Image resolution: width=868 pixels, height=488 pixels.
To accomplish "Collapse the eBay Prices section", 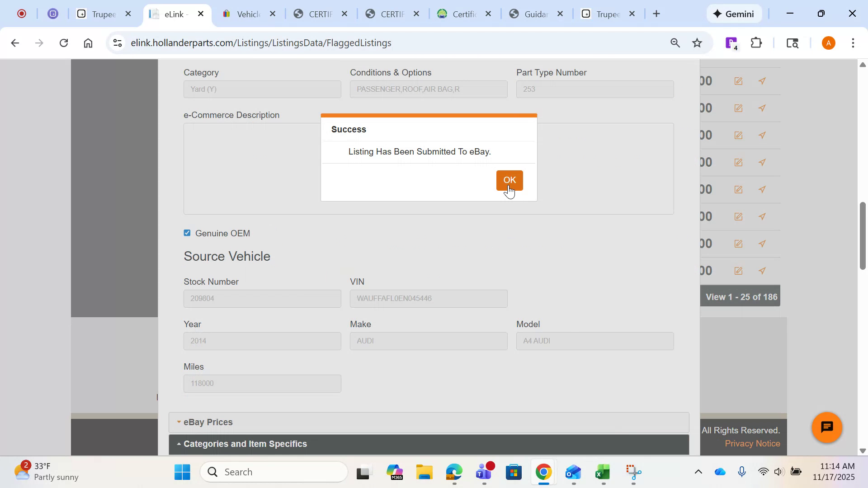I will (208, 422).
